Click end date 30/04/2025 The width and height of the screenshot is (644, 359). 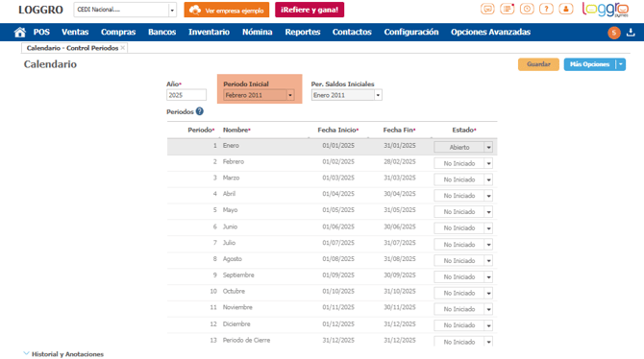coord(400,194)
